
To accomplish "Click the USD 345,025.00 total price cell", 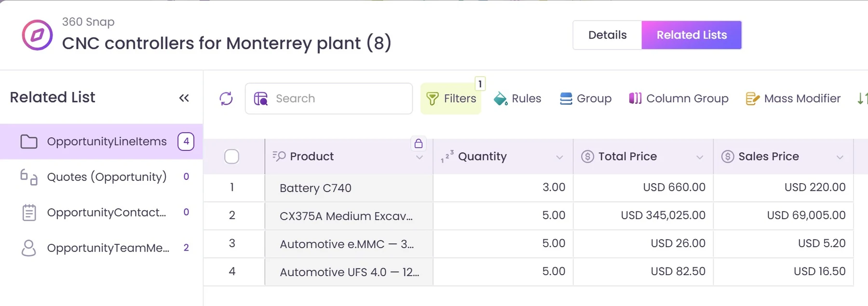I will [643, 215].
